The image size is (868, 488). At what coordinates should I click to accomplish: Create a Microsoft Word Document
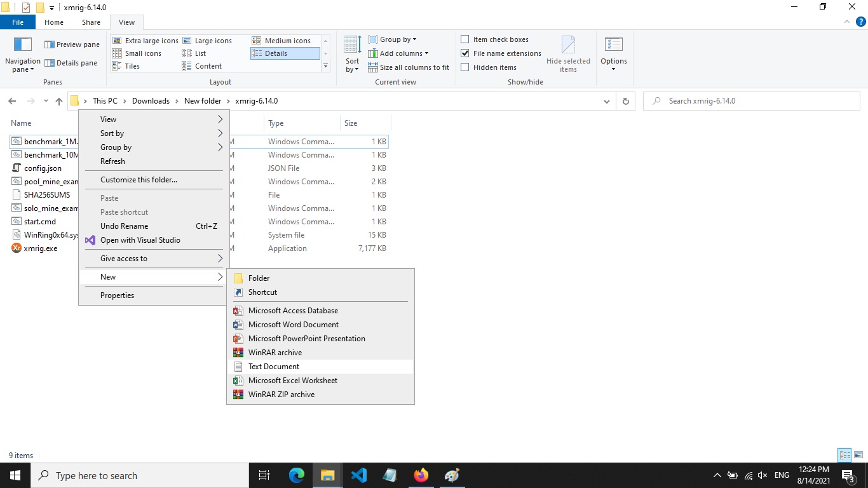click(320, 325)
